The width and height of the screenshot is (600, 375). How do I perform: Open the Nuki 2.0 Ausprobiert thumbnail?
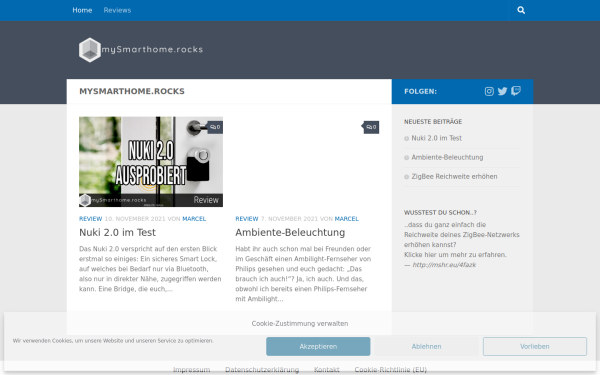(151, 162)
